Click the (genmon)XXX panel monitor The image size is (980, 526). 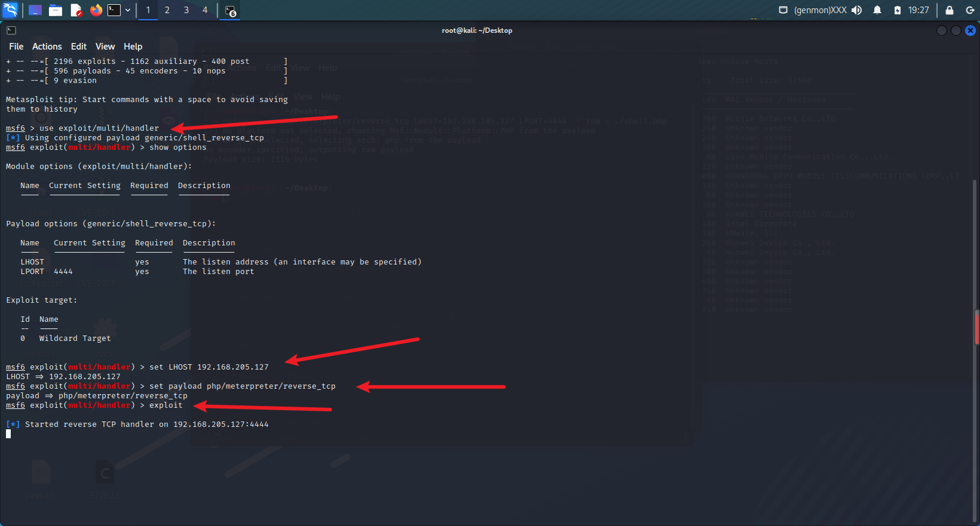(821, 10)
